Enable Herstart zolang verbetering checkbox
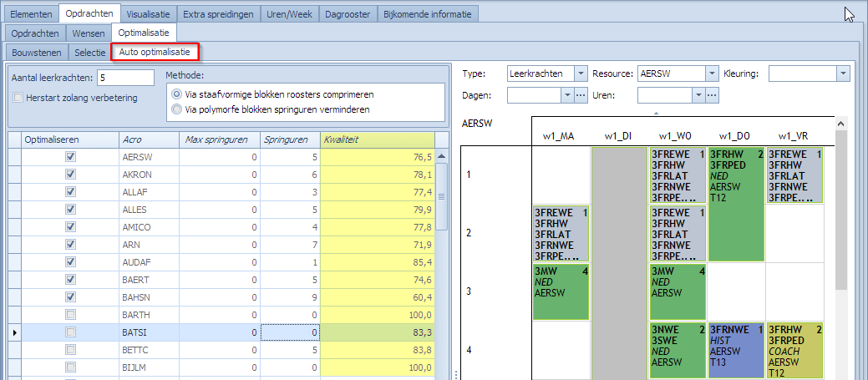This screenshot has height=380, width=868. click(18, 98)
